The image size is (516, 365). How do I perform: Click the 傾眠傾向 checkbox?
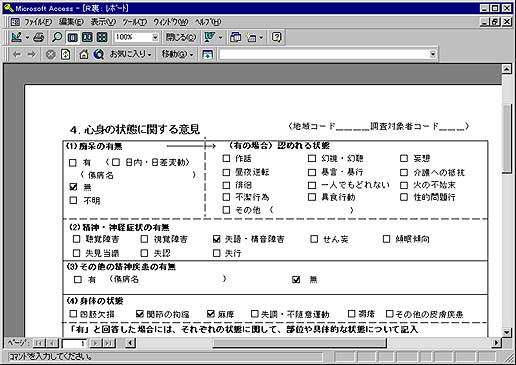[386, 239]
